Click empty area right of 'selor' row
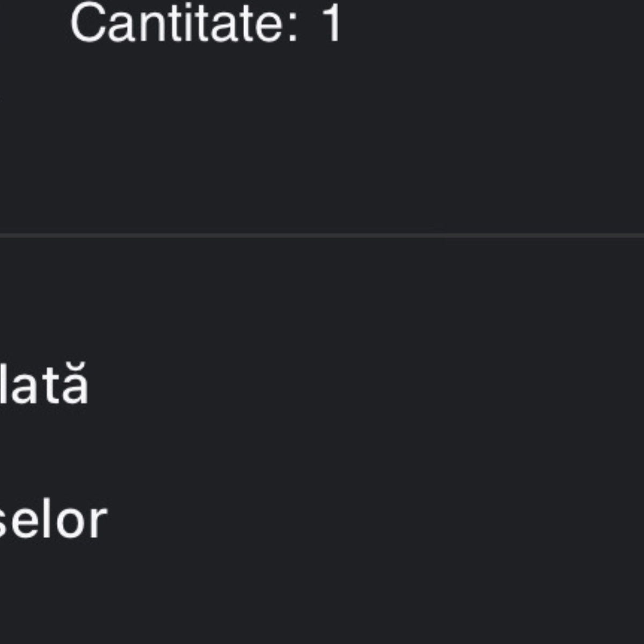 (376, 521)
